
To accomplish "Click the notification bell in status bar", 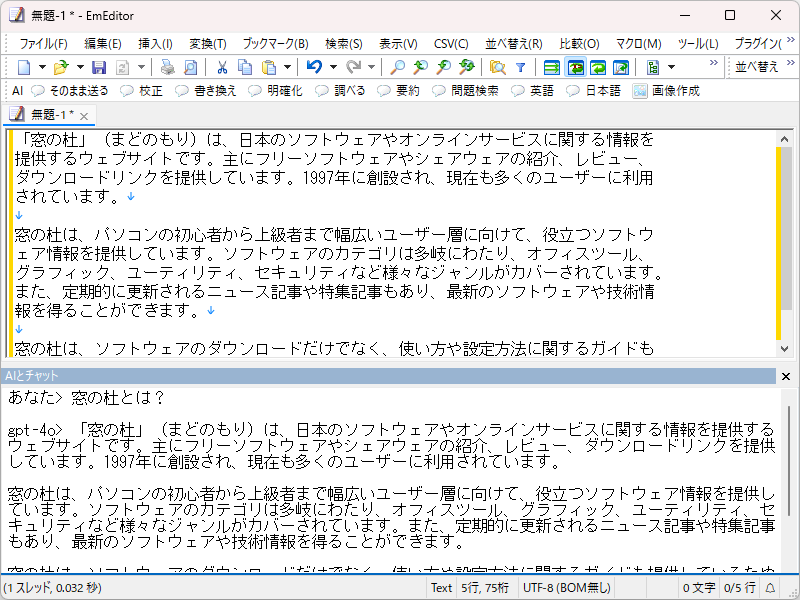I will click(x=770, y=588).
